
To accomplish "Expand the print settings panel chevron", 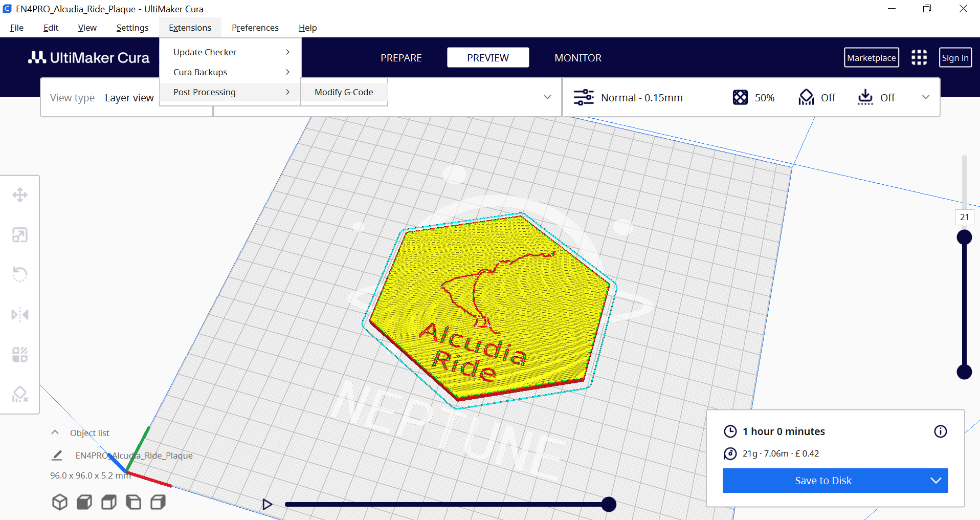I will point(926,97).
